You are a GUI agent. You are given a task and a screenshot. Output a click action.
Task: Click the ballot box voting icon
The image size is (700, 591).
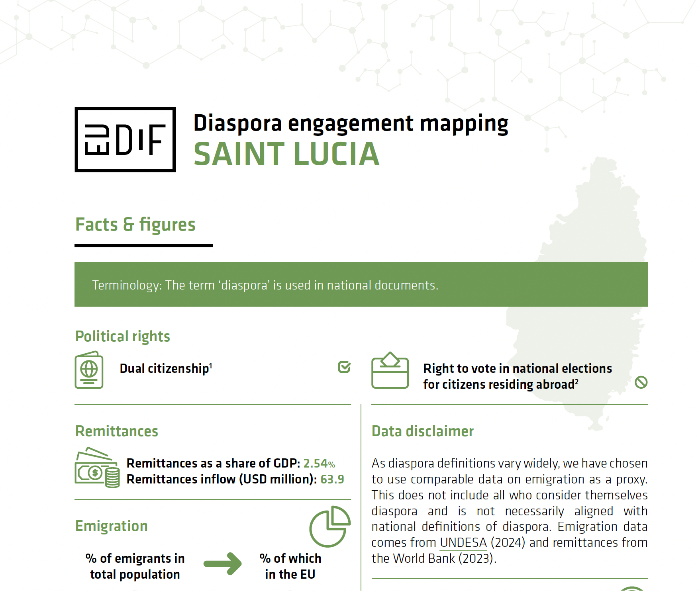(390, 370)
